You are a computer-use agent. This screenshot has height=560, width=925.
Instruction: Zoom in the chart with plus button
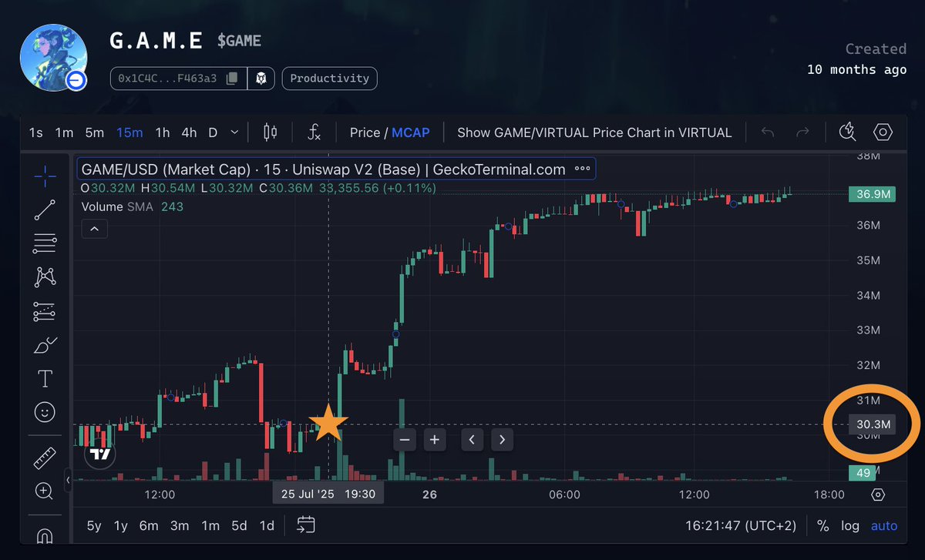435,440
